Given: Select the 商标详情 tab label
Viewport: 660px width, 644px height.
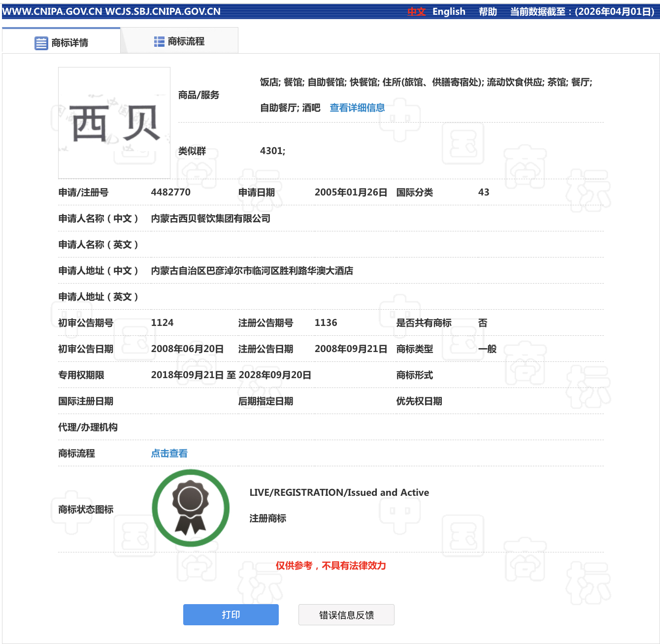Looking at the screenshot, I should click(70, 43).
